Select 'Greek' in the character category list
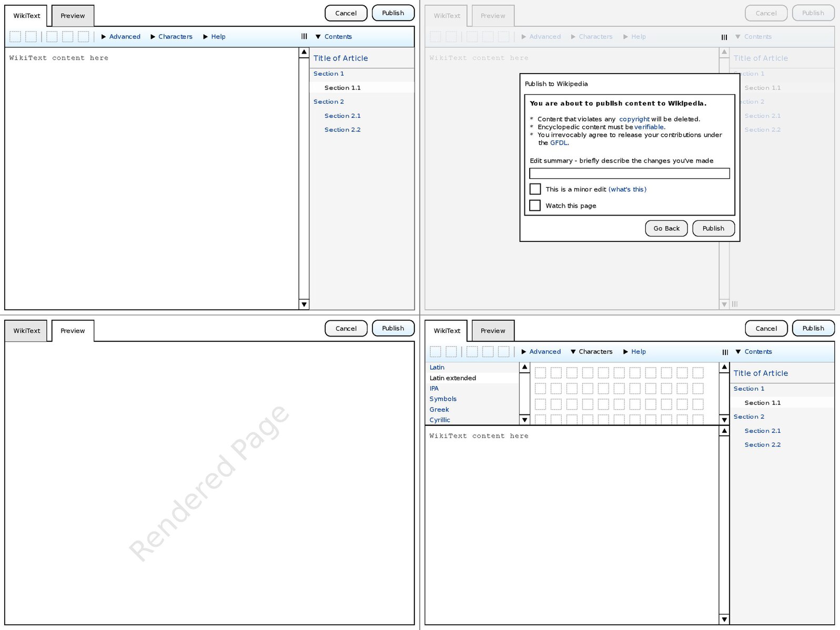The height and width of the screenshot is (630, 840). (472, 409)
